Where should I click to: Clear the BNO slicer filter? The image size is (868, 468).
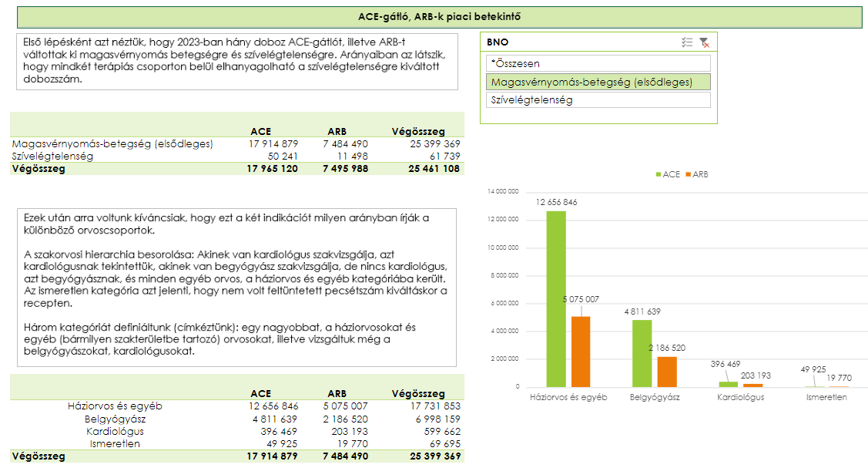[704, 43]
